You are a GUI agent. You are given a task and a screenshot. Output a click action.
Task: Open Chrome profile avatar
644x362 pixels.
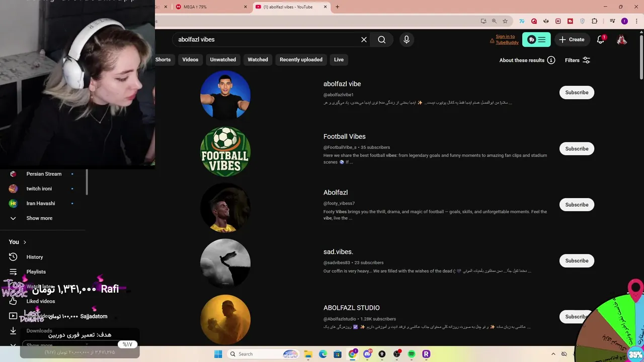tap(624, 21)
